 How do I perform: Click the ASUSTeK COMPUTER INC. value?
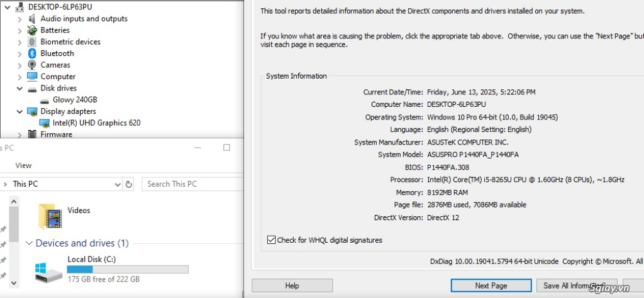(468, 142)
